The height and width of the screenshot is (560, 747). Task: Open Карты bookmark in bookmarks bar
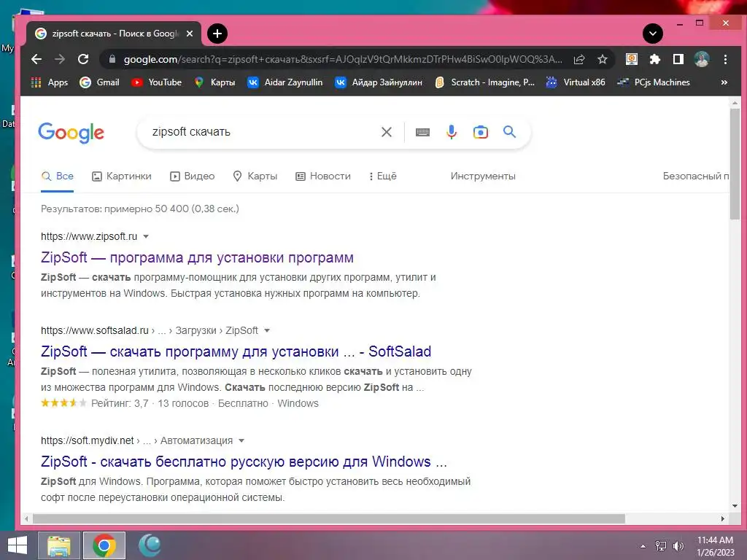pos(215,82)
